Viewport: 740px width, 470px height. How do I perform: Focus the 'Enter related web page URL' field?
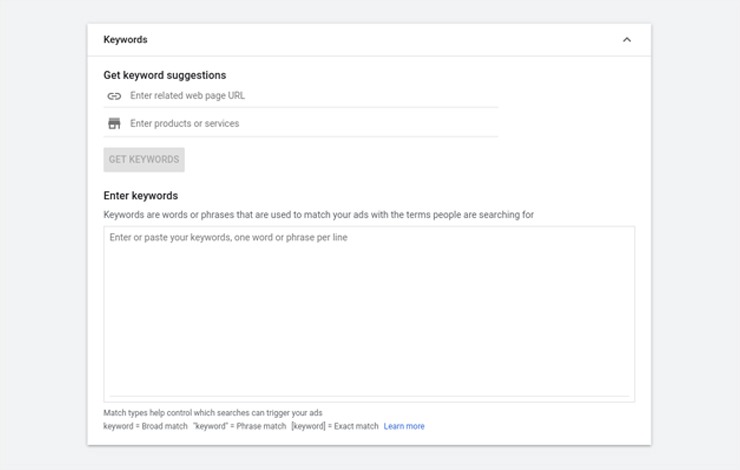tap(310, 96)
